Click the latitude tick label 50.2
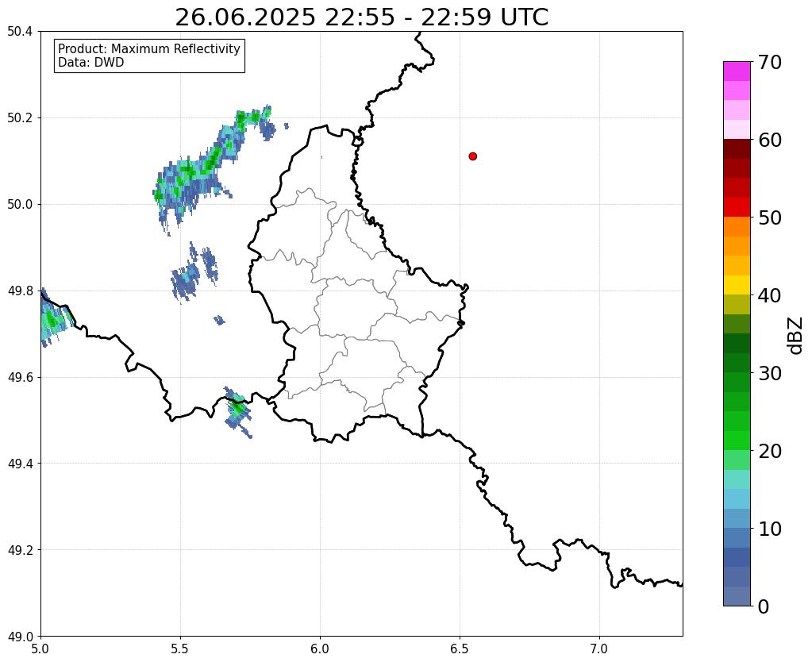 coord(20,118)
